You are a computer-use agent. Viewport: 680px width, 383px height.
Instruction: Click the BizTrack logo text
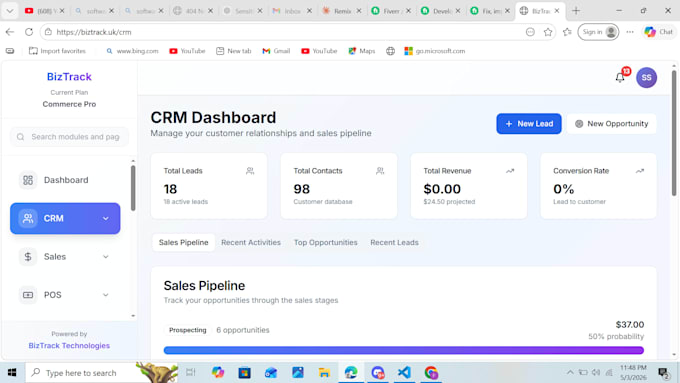(x=69, y=77)
